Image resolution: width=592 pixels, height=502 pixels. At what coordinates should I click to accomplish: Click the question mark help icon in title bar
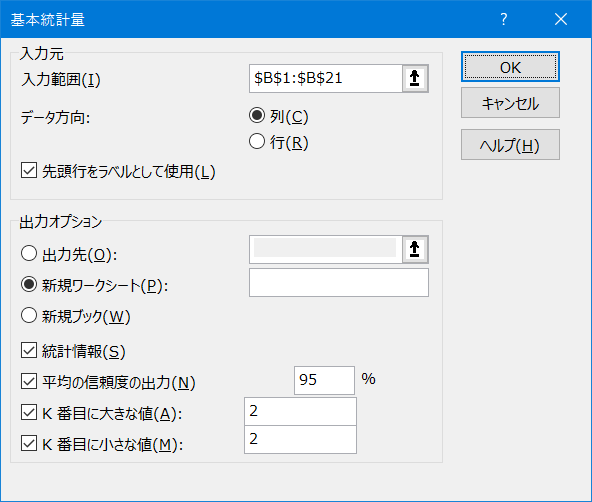(504, 19)
